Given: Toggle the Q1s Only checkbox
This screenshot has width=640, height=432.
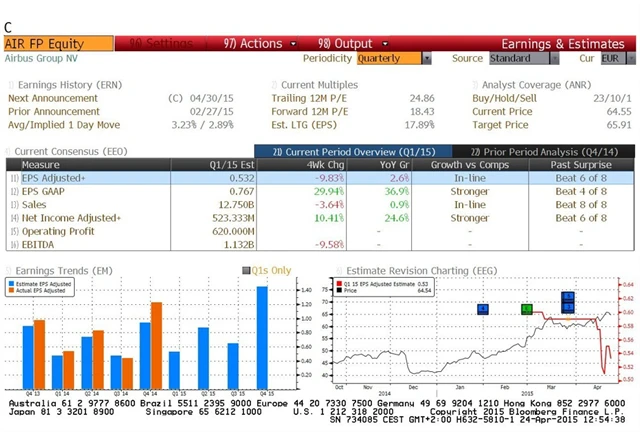Looking at the screenshot, I should [x=246, y=270].
